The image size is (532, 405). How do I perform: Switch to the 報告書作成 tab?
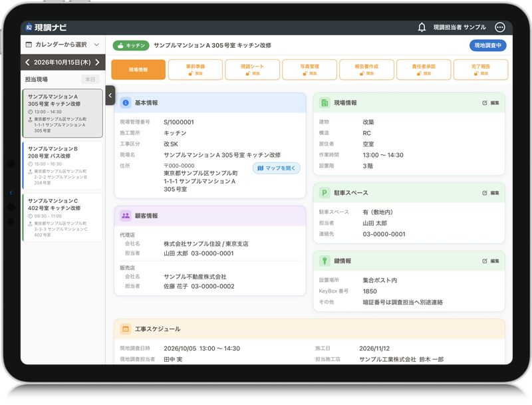coord(367,70)
